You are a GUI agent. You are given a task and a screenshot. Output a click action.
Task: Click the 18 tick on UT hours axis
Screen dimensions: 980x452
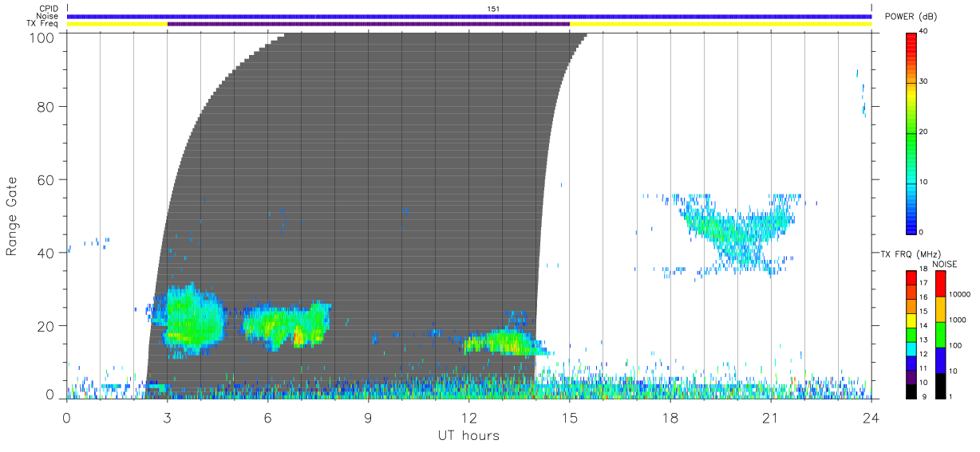[x=670, y=417]
